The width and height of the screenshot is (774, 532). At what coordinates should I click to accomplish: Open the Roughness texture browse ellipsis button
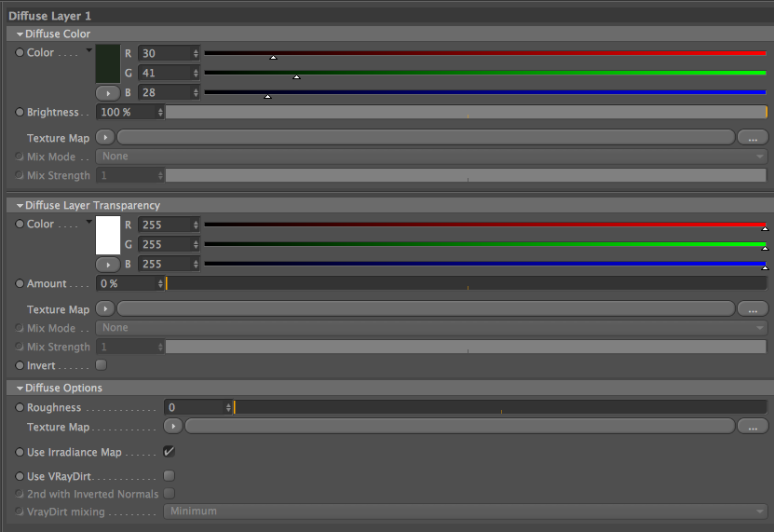(753, 427)
